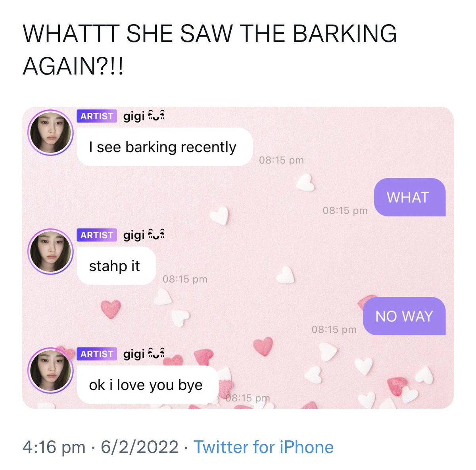
Task: Click the ARTIST badge above 'stahp it'
Action: (97, 235)
